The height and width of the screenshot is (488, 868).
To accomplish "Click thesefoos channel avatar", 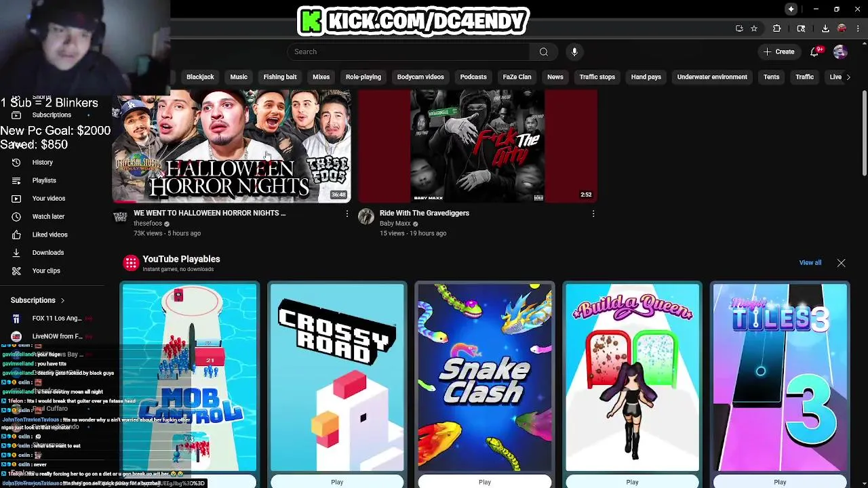I will pyautogui.click(x=120, y=216).
